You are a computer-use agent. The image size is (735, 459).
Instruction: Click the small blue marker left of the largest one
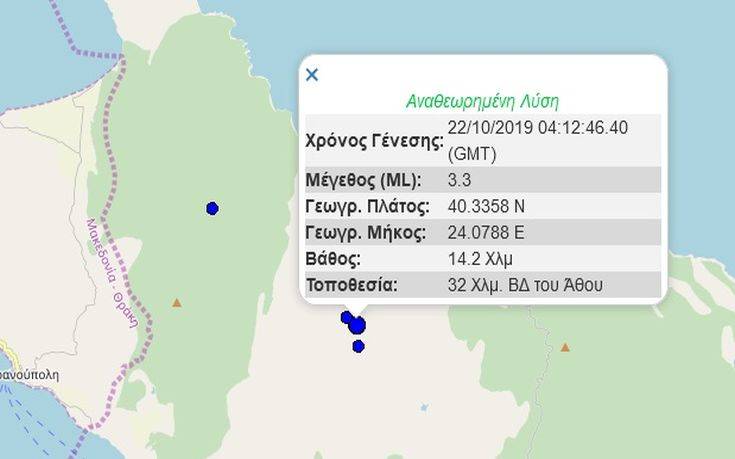coord(346,317)
